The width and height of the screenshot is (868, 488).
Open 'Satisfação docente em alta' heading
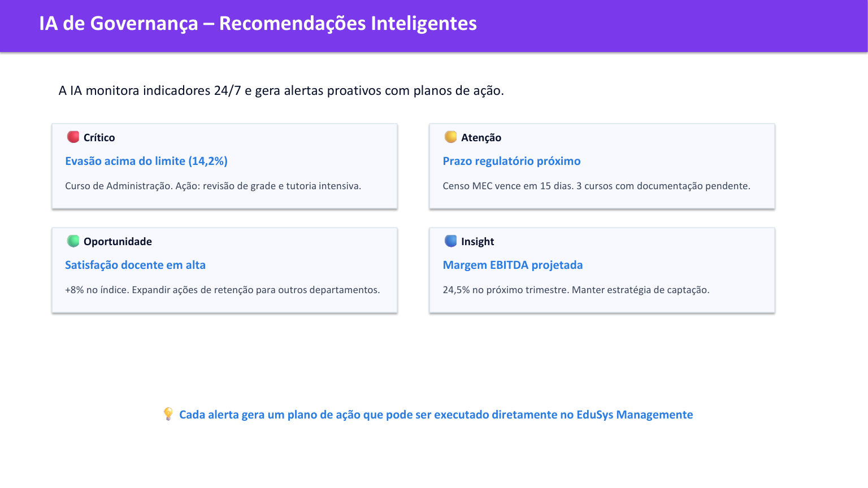[135, 265]
